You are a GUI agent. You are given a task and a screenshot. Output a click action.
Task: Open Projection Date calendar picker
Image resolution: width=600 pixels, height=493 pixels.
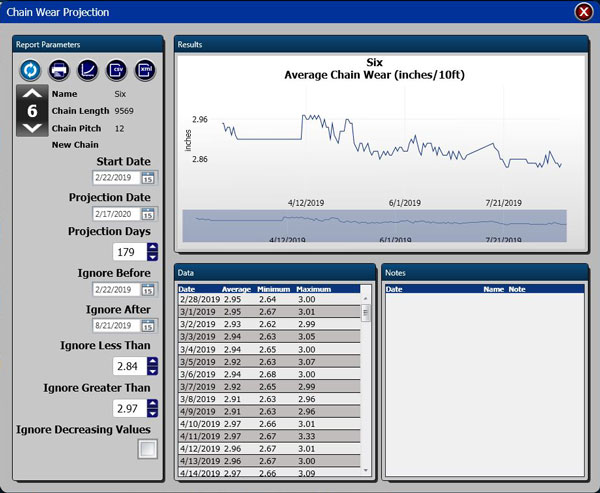148,214
